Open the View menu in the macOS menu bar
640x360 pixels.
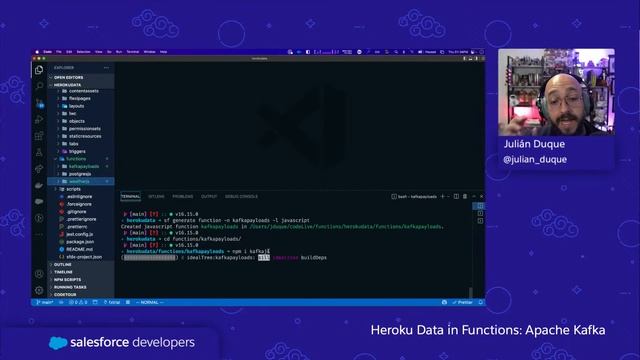(99, 52)
